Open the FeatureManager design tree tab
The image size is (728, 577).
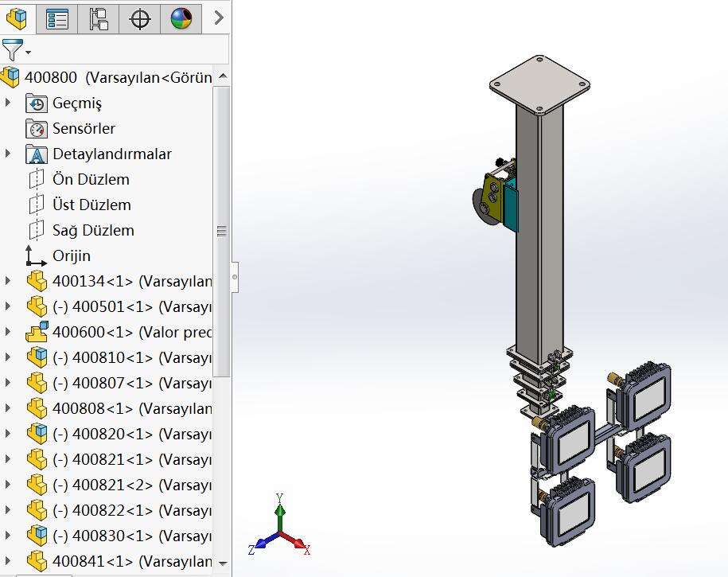[x=17, y=19]
